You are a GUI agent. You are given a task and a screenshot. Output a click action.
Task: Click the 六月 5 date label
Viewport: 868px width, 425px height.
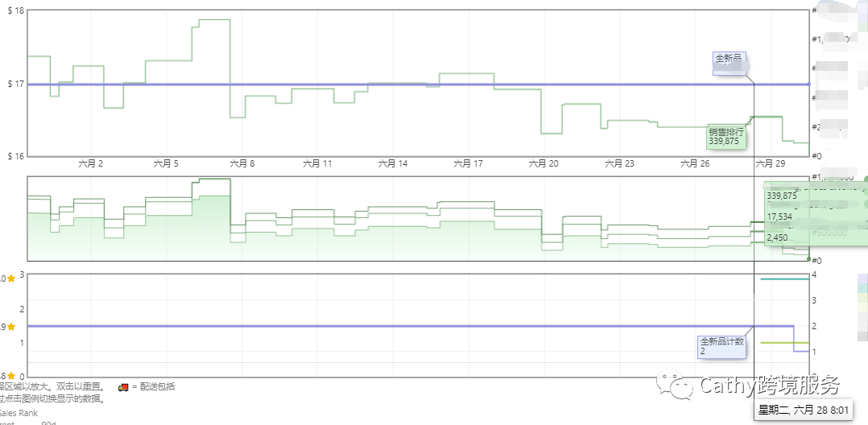tap(166, 164)
